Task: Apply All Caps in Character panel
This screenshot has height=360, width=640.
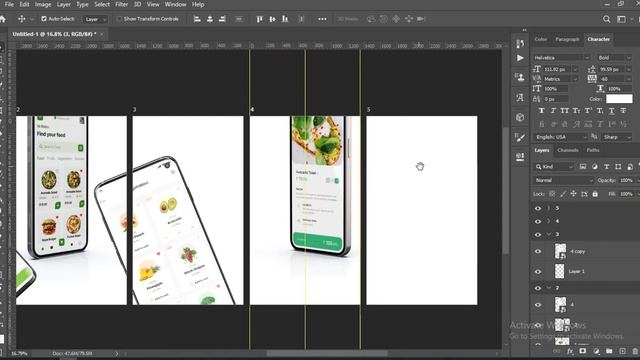Action: click(564, 111)
